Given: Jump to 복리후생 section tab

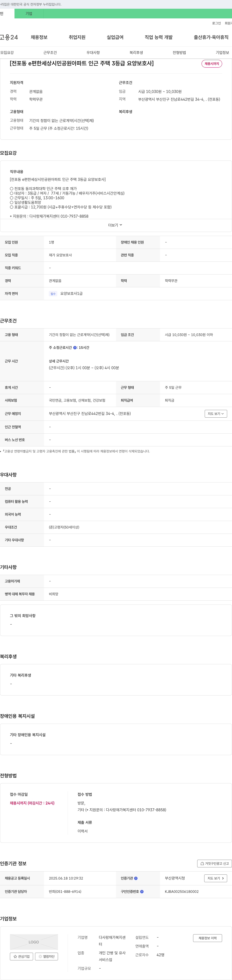Looking at the screenshot, I should coord(136,53).
